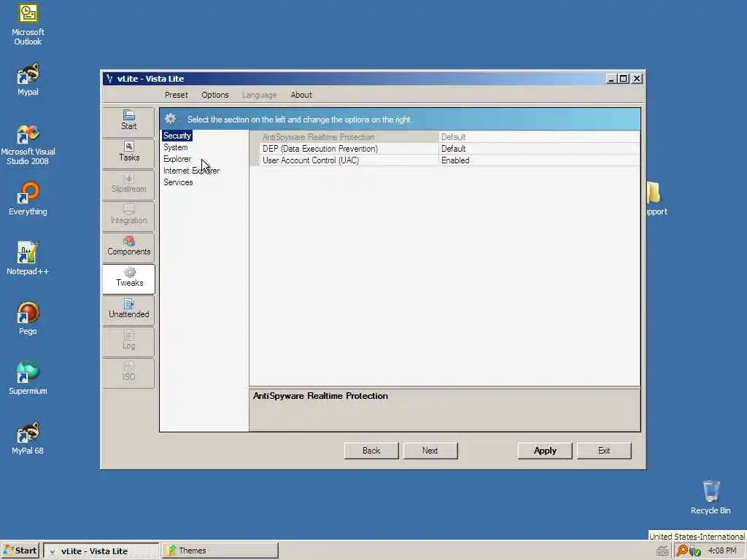Click the taskbar clock 4:08 PM
This screenshot has height=560, width=747.
(722, 551)
